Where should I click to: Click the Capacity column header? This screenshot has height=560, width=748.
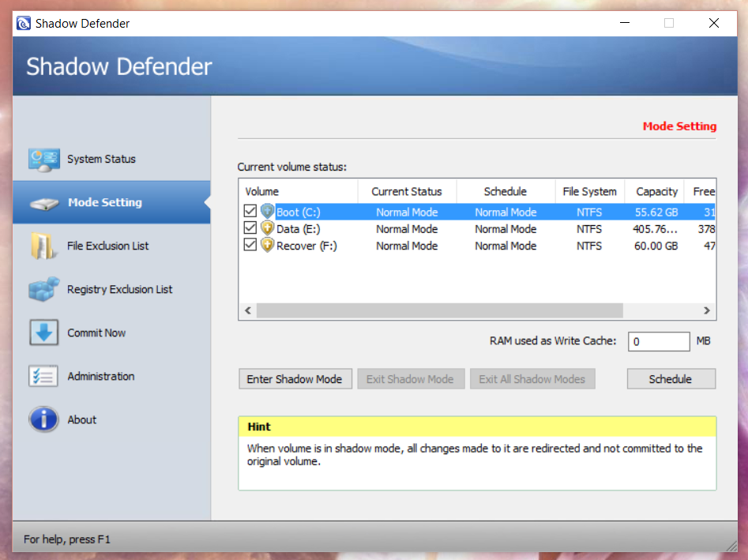point(655,191)
